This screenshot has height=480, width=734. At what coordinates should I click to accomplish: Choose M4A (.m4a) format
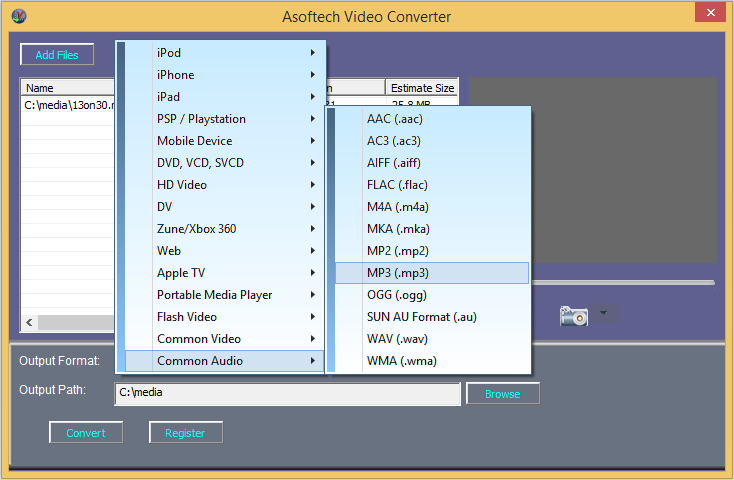tap(432, 207)
